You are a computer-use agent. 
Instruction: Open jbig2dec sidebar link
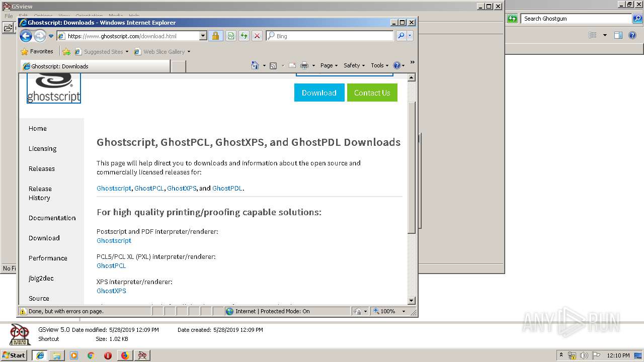pyautogui.click(x=41, y=279)
